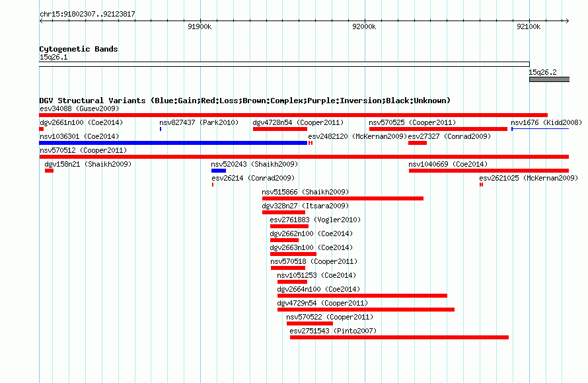Viewport: 588px width, 383px height.
Task: Open esv2761883 (Vogler2010) variant label
Action: point(315,220)
